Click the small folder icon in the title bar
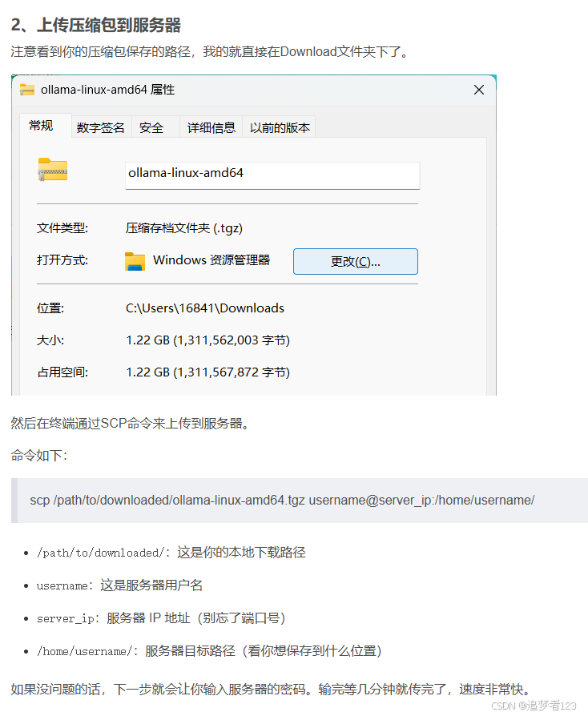The image size is (588, 716). point(27,90)
